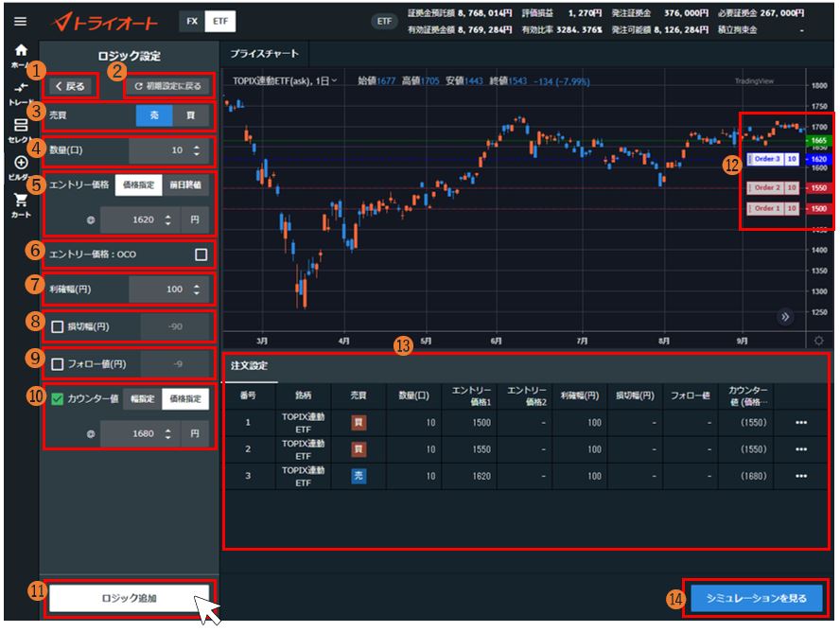The image size is (840, 632).
Task: Open the プライスチャート tab
Action: point(264,54)
